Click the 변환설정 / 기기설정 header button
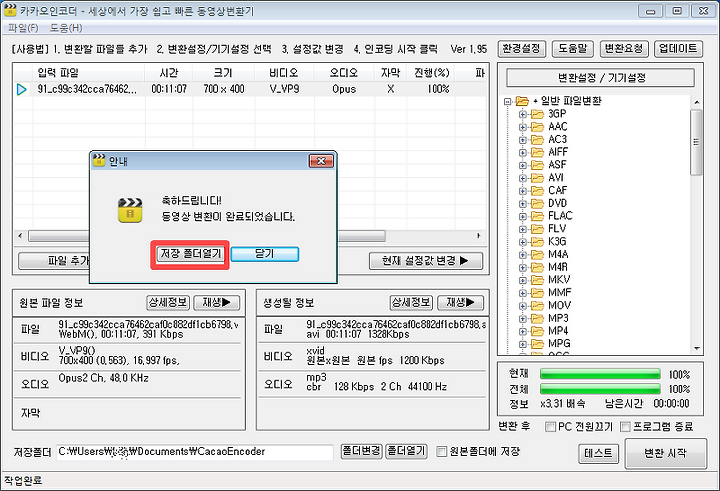 click(x=601, y=78)
